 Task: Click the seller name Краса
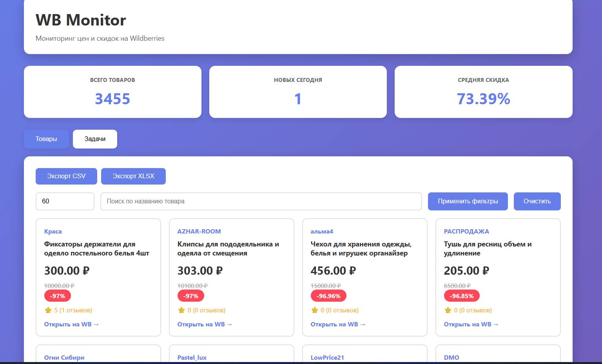tap(53, 232)
